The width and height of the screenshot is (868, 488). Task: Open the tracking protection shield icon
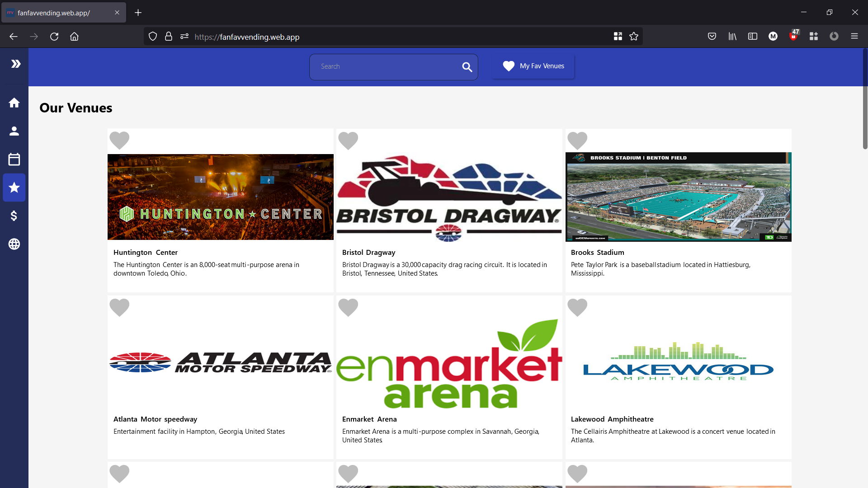pyautogui.click(x=153, y=37)
